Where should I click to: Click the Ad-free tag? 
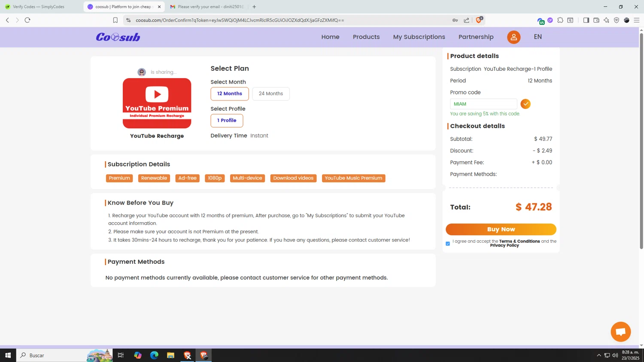click(x=188, y=178)
